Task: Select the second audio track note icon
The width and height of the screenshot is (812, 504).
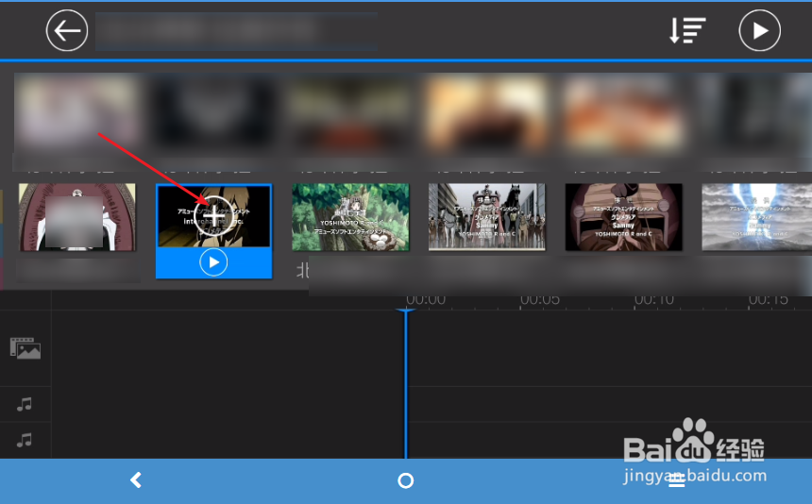Action: [25, 441]
